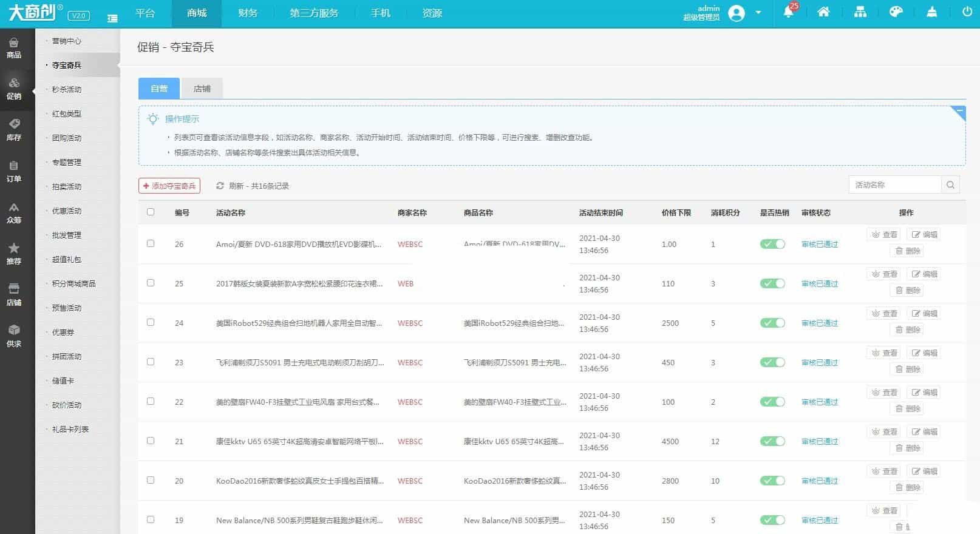Open 秒杀活动 in the side menu
The height and width of the screenshot is (534, 980).
click(x=67, y=90)
